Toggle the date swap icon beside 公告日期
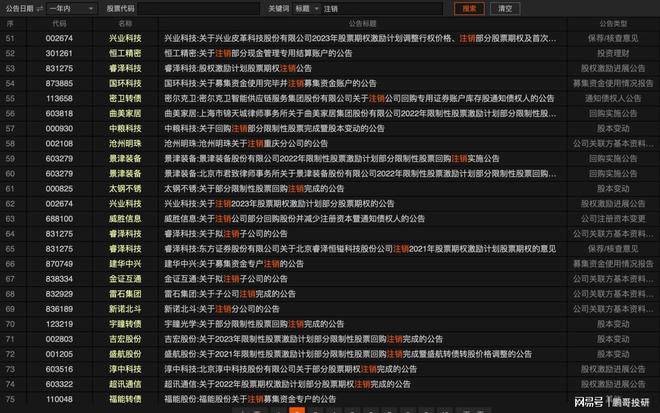Viewport: 660px width, 413px height. point(40,8)
